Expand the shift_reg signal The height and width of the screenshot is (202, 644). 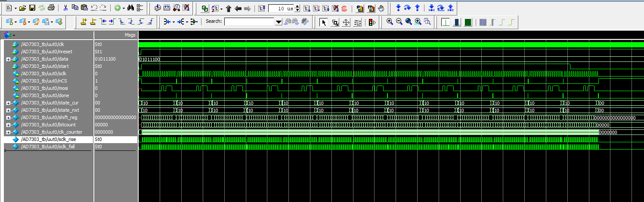[x=8, y=118]
